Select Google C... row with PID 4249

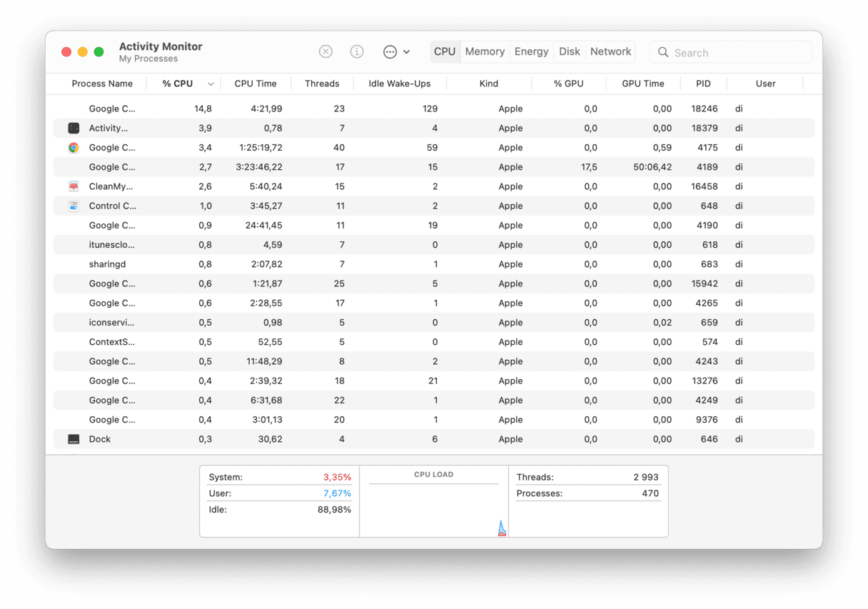pos(434,401)
